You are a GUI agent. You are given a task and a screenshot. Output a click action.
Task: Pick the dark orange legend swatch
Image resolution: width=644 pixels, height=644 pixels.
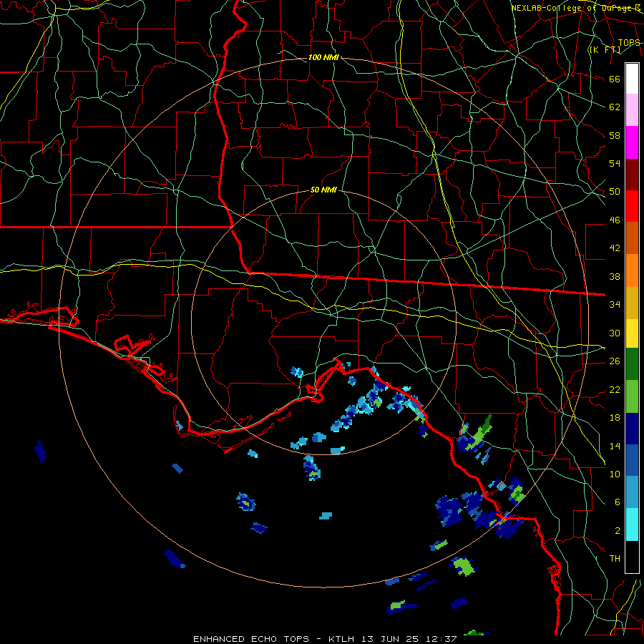(632, 238)
